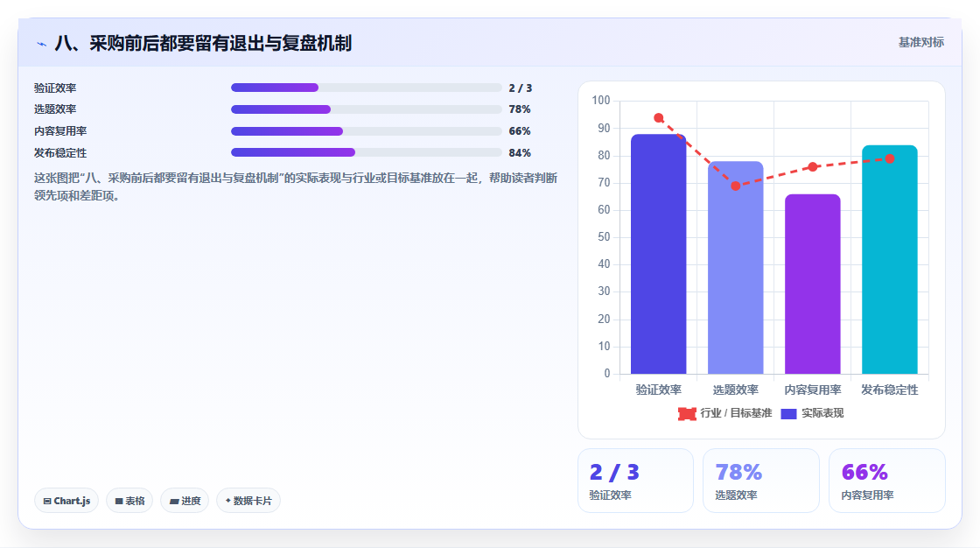Viewport: 980px width, 548px height.
Task: Click the 发布稳定性 progress bar
Action: tap(367, 152)
